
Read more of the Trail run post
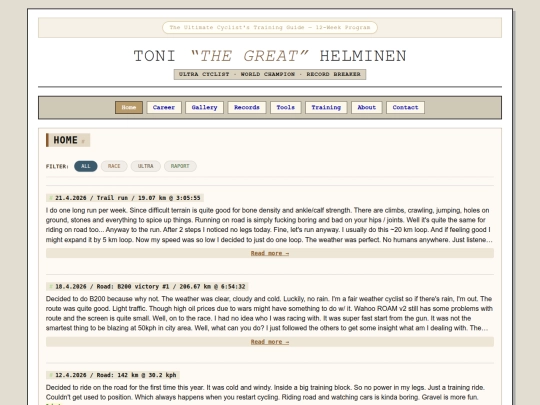(270, 253)
